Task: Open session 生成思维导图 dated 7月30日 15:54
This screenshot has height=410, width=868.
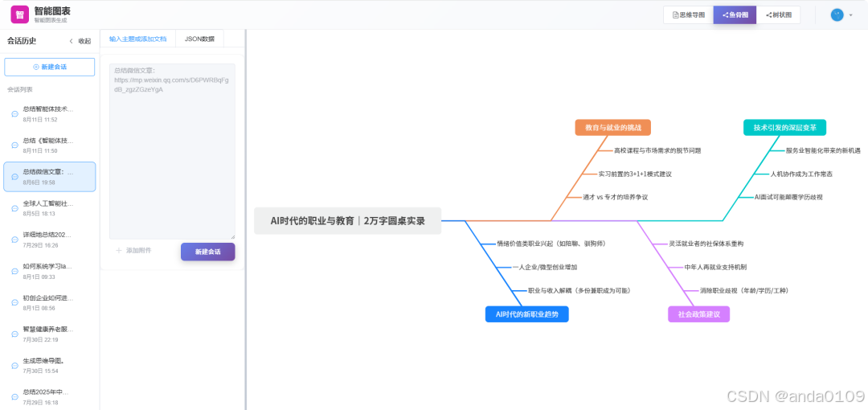Action: click(x=50, y=366)
